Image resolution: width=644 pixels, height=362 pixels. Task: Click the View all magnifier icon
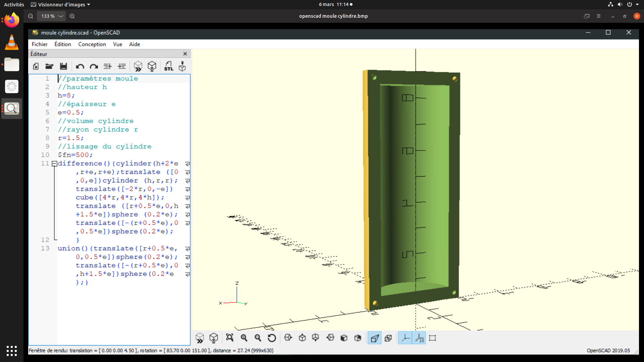click(230, 338)
